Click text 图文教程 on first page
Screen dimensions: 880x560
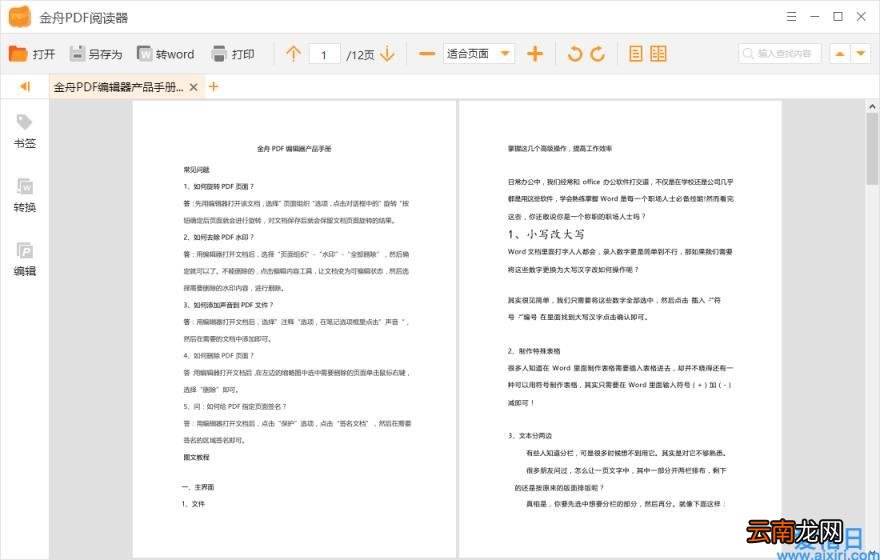tap(196, 457)
